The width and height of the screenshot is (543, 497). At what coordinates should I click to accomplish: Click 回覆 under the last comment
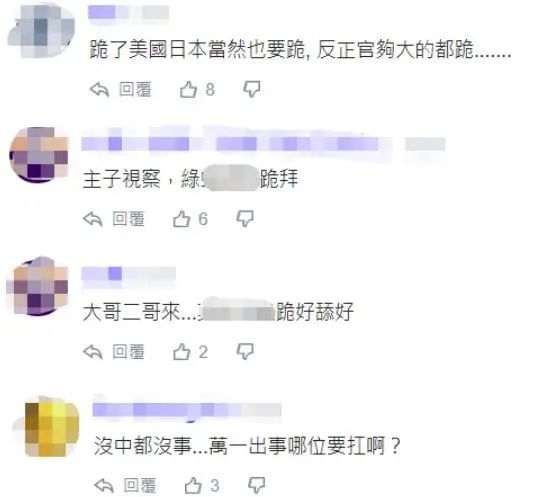(x=140, y=485)
